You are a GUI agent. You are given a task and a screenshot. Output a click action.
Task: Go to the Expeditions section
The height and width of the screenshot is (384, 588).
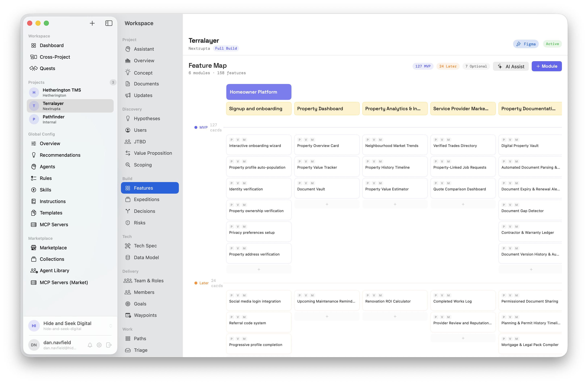tap(146, 199)
